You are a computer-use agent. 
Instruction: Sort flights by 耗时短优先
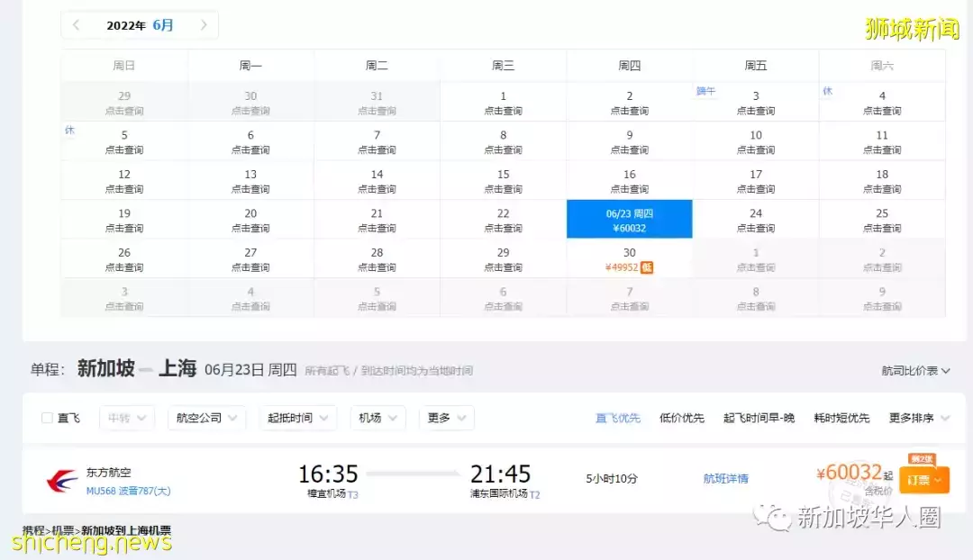pyautogui.click(x=841, y=418)
